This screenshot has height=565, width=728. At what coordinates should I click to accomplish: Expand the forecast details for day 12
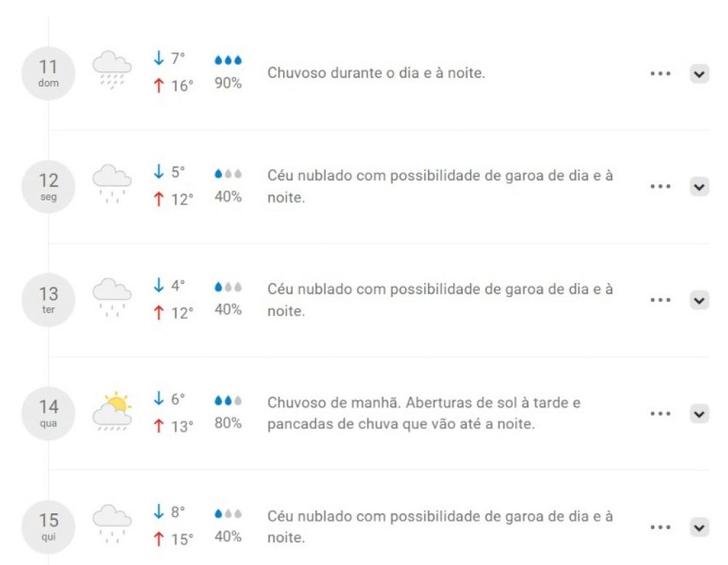pyautogui.click(x=699, y=186)
